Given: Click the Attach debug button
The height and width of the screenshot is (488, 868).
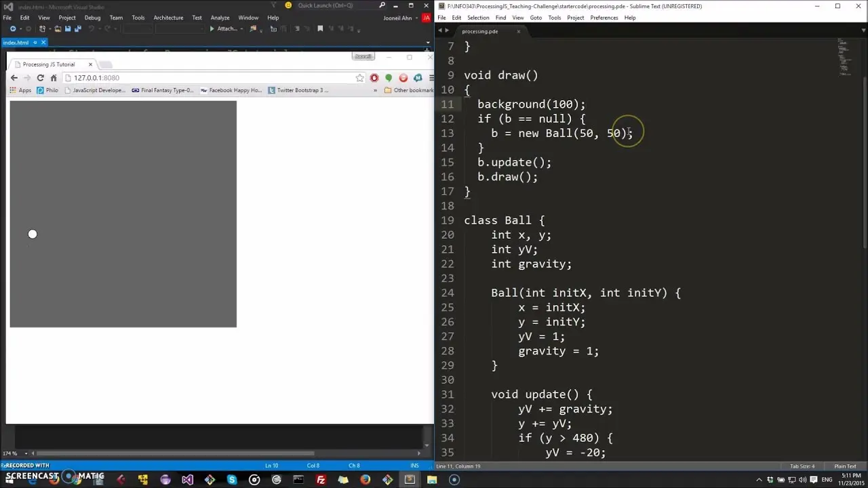Looking at the screenshot, I should pyautogui.click(x=224, y=29).
